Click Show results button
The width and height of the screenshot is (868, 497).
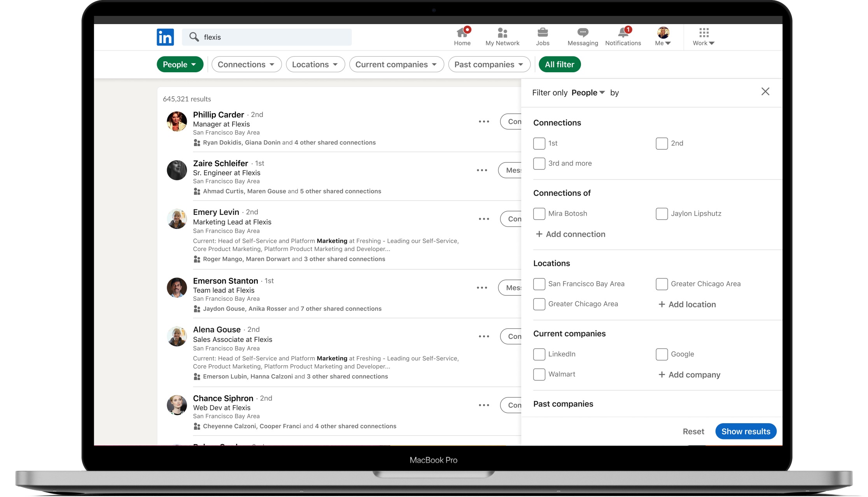point(745,431)
